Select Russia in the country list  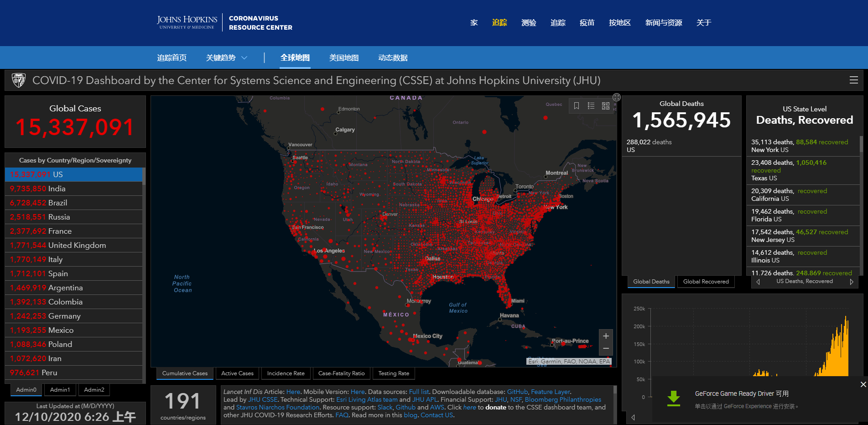point(74,217)
